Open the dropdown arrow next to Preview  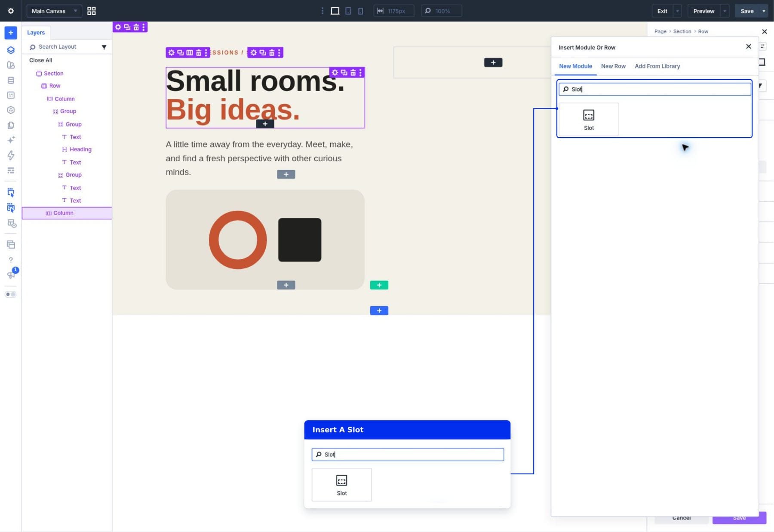[725, 11]
